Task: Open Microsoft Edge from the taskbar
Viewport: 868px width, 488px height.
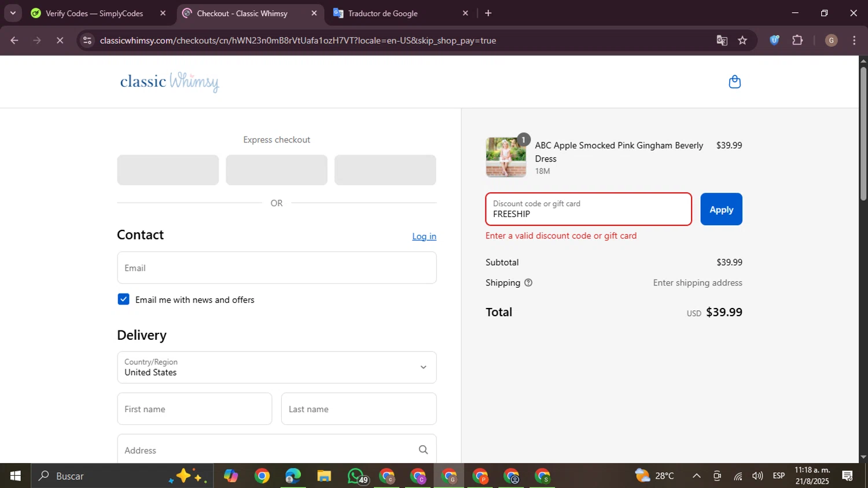Action: (293, 476)
